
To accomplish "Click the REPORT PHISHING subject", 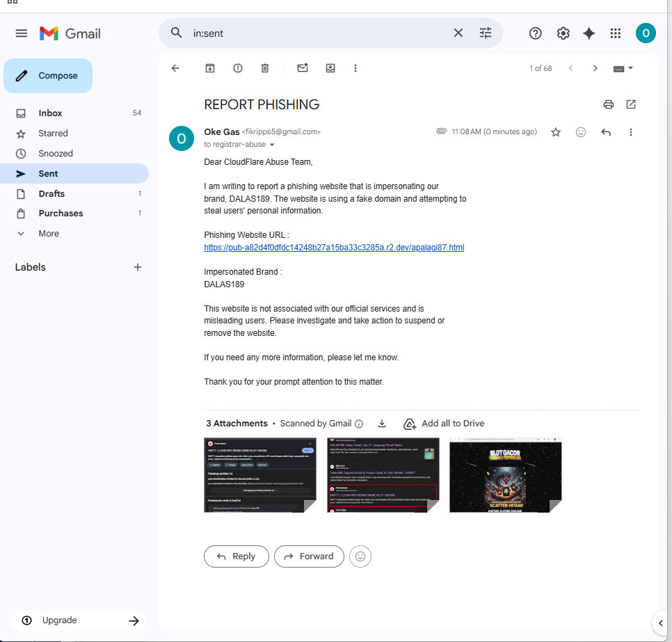I will pyautogui.click(x=262, y=104).
